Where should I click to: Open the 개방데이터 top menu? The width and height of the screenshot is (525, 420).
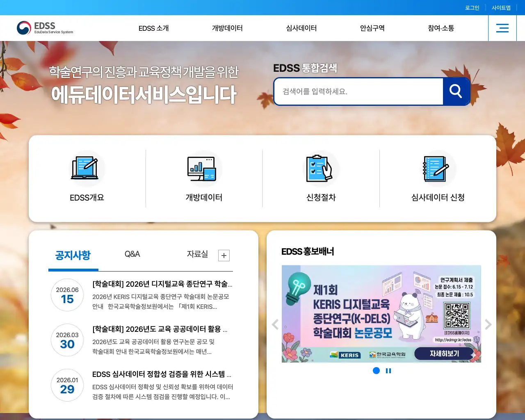click(x=227, y=28)
